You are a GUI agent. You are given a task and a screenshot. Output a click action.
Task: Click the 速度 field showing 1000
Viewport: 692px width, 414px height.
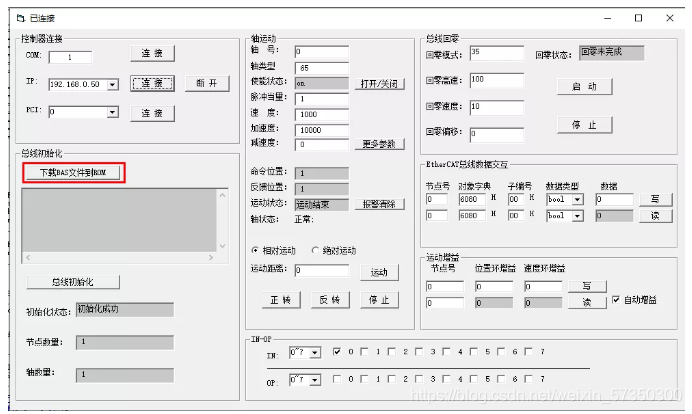click(x=322, y=114)
